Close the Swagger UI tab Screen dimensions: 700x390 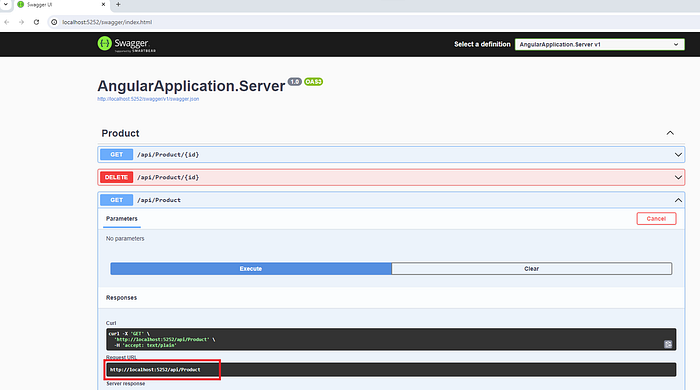(x=103, y=4)
